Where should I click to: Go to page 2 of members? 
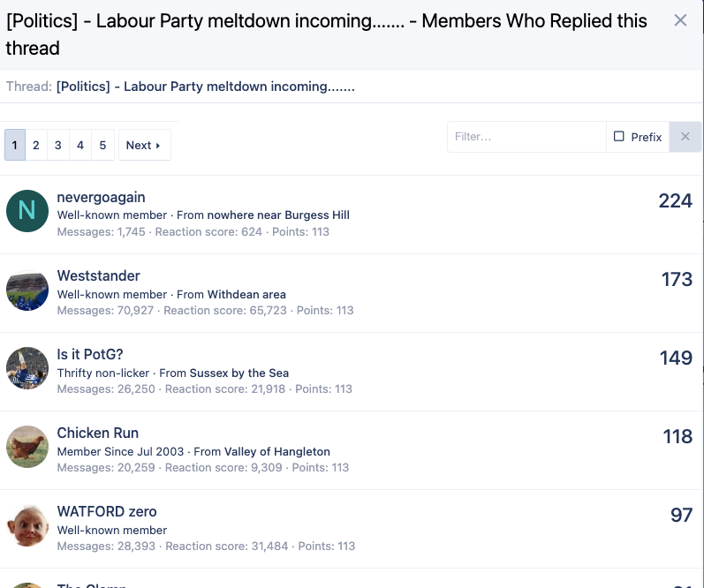point(36,145)
